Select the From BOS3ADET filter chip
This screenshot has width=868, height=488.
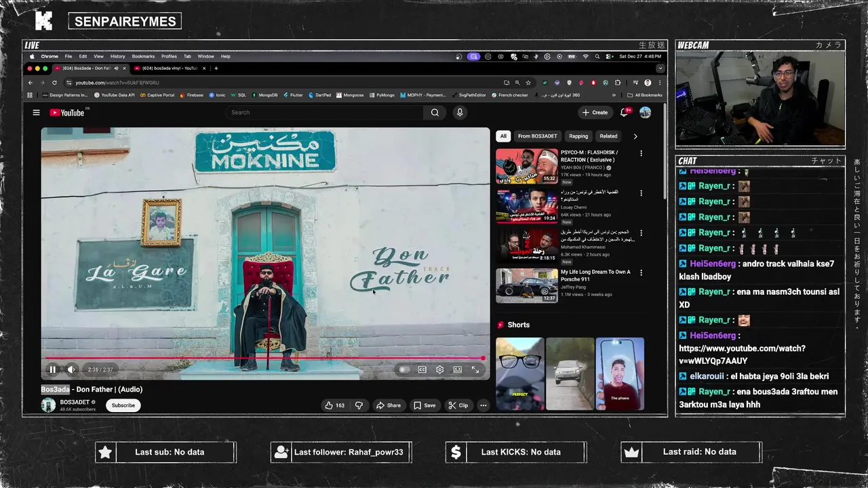coord(537,136)
